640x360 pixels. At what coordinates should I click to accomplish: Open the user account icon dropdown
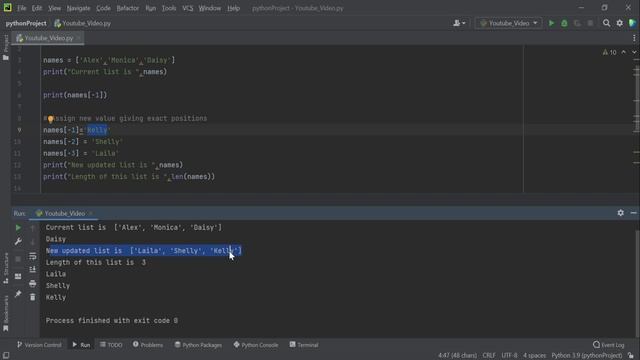459,23
